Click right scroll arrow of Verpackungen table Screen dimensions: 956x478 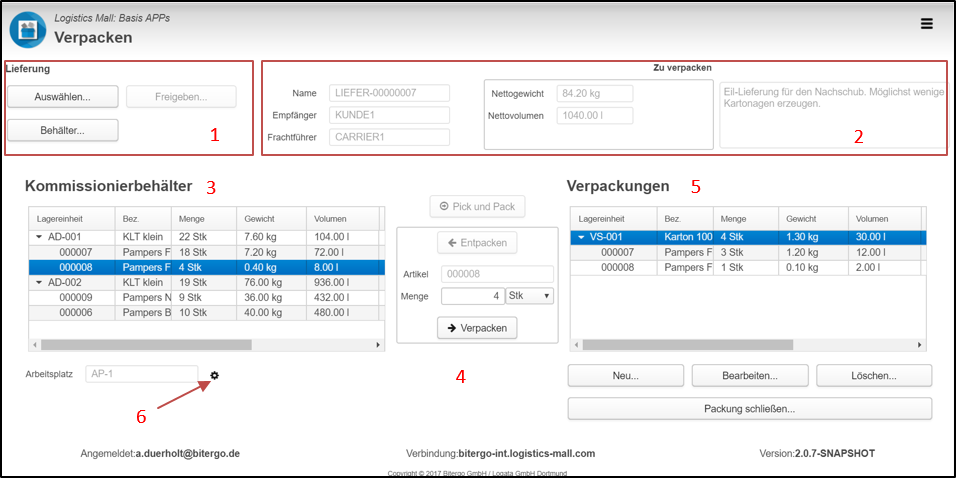[920, 344]
